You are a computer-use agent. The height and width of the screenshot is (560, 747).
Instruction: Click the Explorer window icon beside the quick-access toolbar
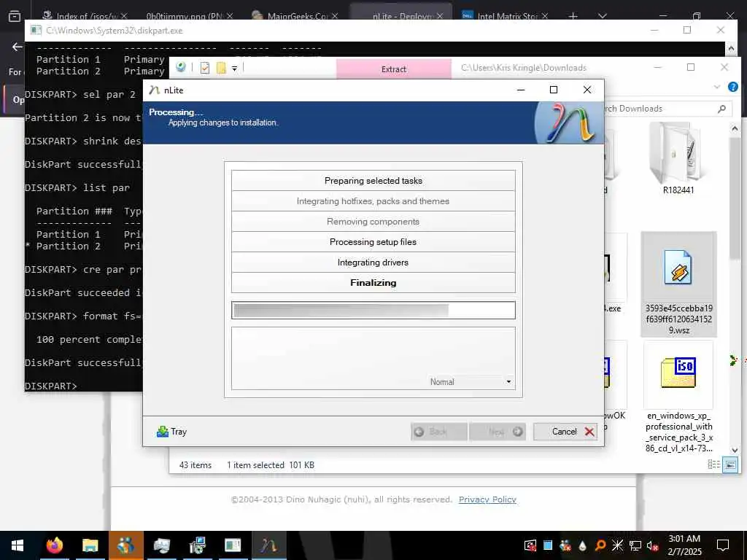[x=181, y=67]
